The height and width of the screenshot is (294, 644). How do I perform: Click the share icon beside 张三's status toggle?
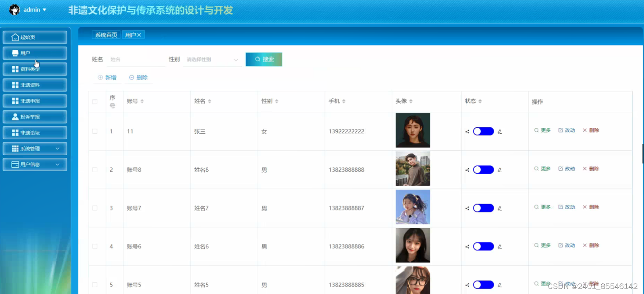click(467, 131)
